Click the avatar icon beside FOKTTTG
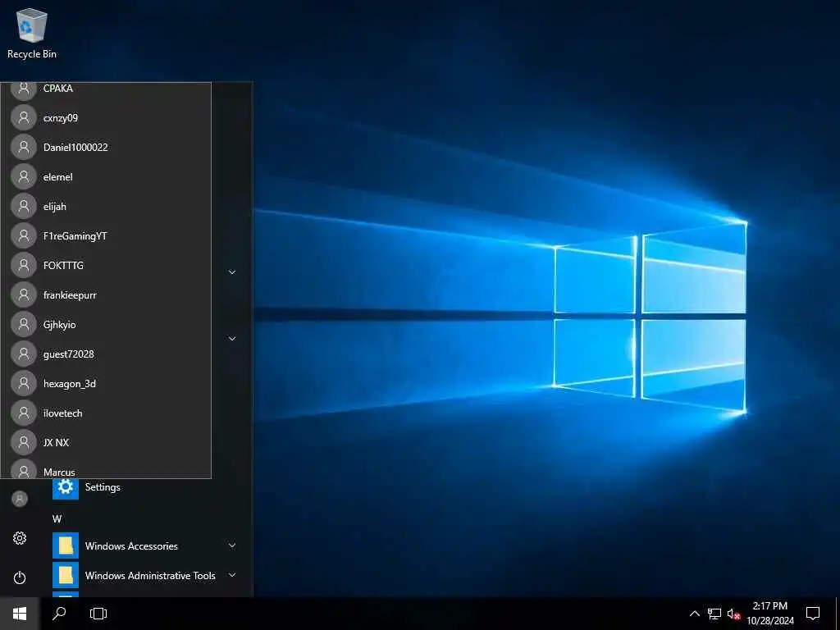This screenshot has width=840, height=630. coord(24,265)
